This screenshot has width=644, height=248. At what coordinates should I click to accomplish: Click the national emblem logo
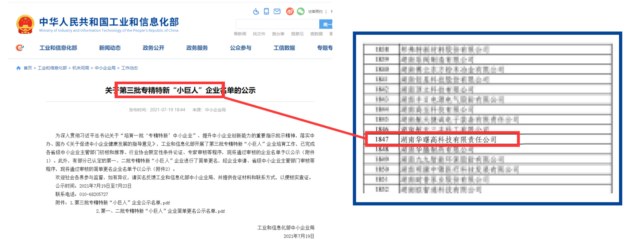[x=25, y=24]
